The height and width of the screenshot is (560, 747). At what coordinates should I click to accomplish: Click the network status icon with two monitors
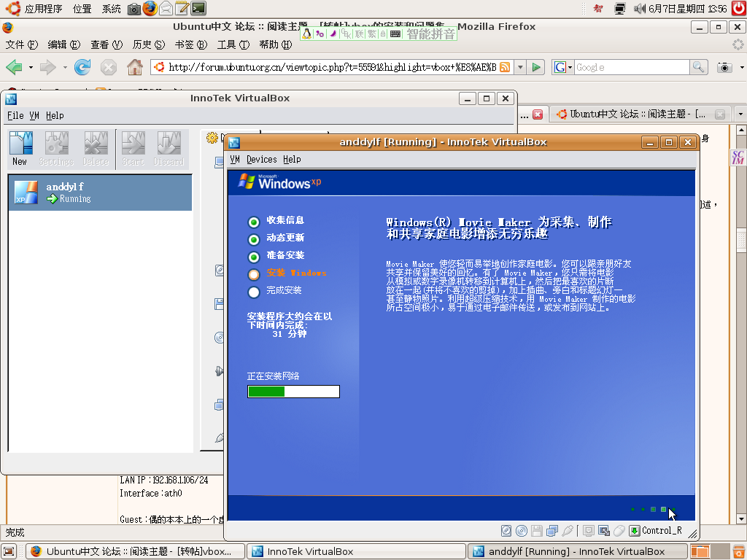[552, 531]
